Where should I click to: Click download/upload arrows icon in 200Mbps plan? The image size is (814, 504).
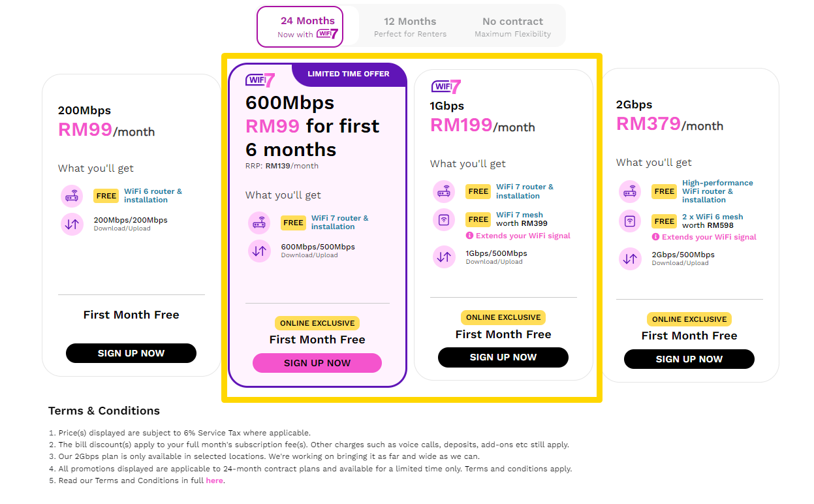click(x=72, y=224)
